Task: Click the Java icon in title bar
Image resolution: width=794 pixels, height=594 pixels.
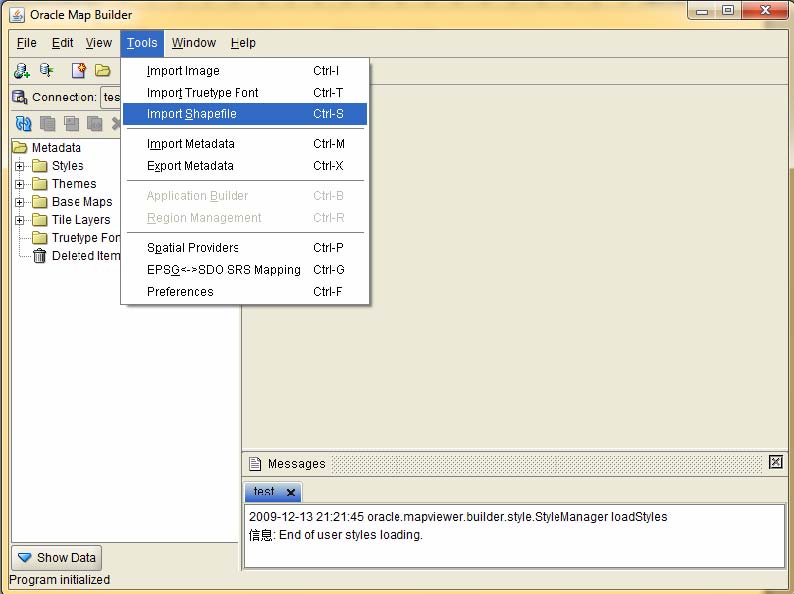Action: [x=17, y=15]
